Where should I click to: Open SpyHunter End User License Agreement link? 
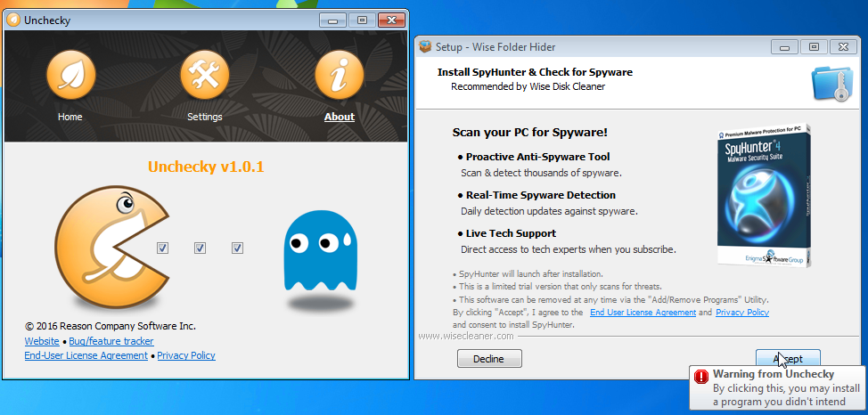pos(643,313)
